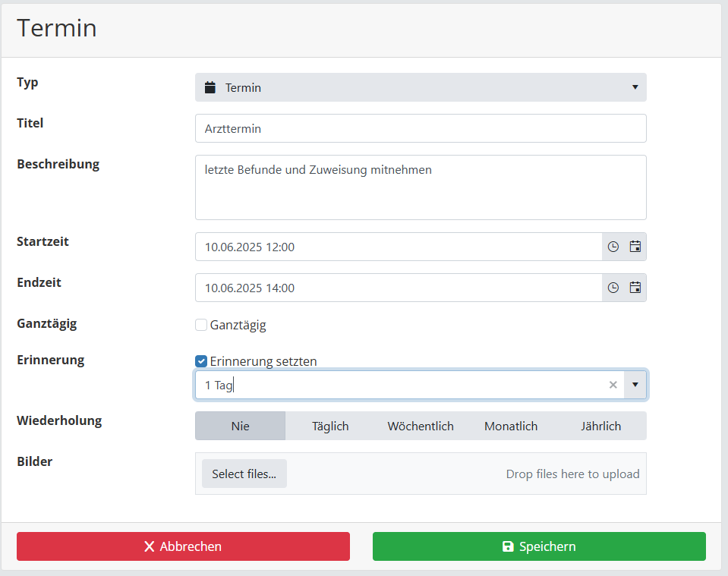Pick Jährlich as repetition
Image resolution: width=728 pixels, height=576 pixels.
coord(601,426)
